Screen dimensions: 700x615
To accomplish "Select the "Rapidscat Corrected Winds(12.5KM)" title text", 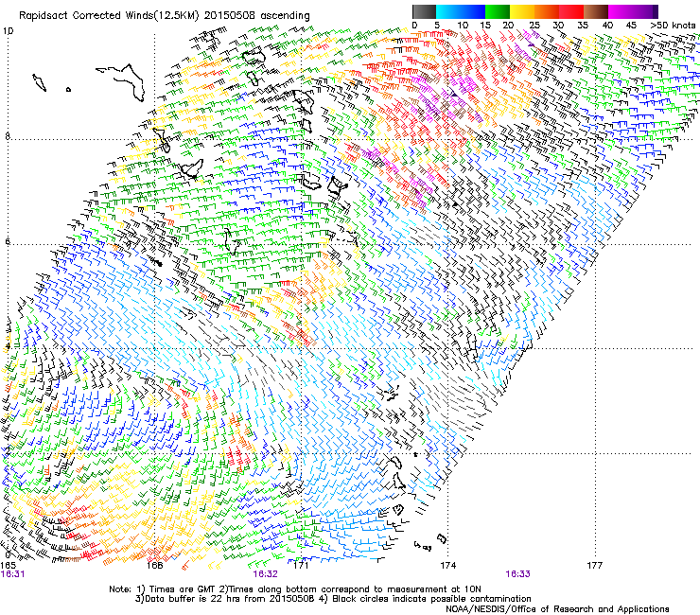I will 109,15.
